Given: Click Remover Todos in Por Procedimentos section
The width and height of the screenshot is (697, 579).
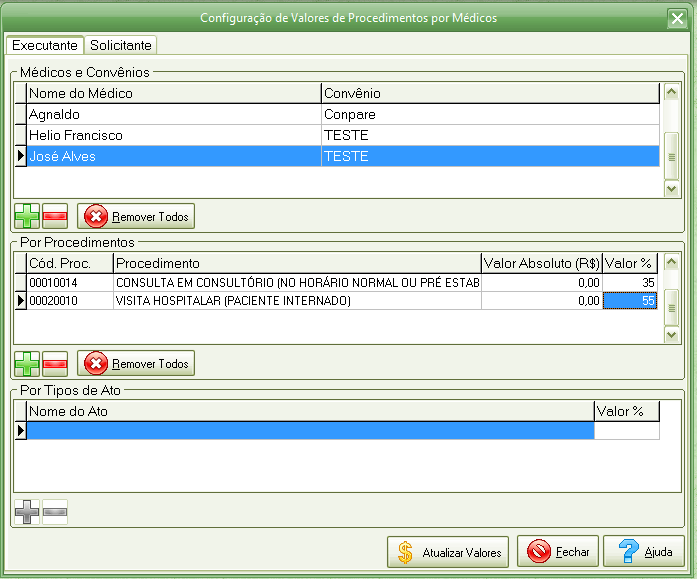Looking at the screenshot, I should pos(136,363).
